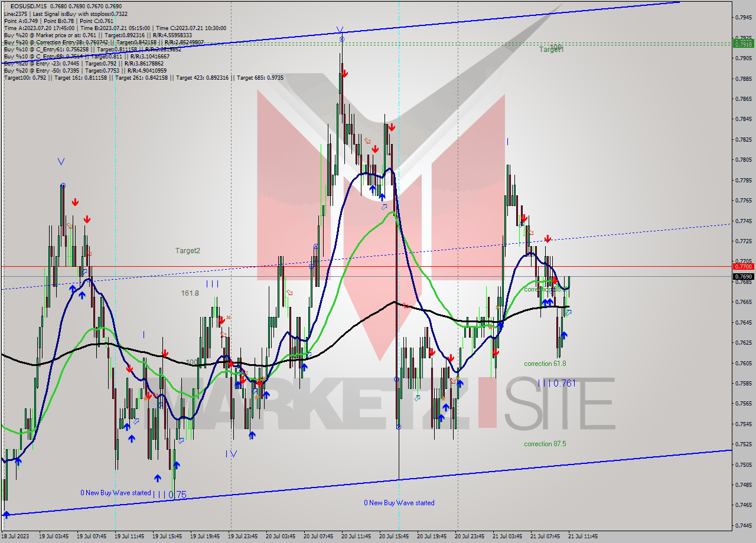Click the 'I V' wave label near chart bottom
The image size is (756, 543).
[x=232, y=453]
